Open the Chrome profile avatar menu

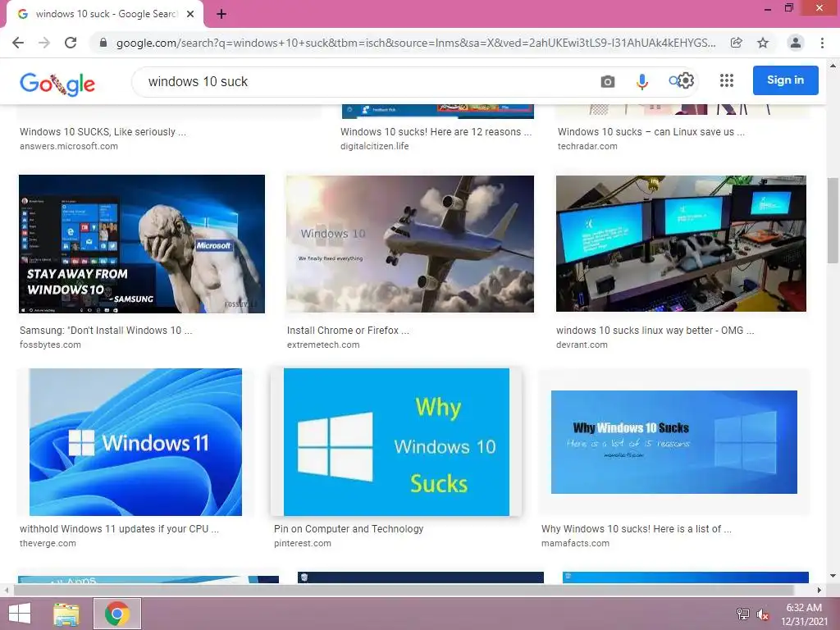796,43
